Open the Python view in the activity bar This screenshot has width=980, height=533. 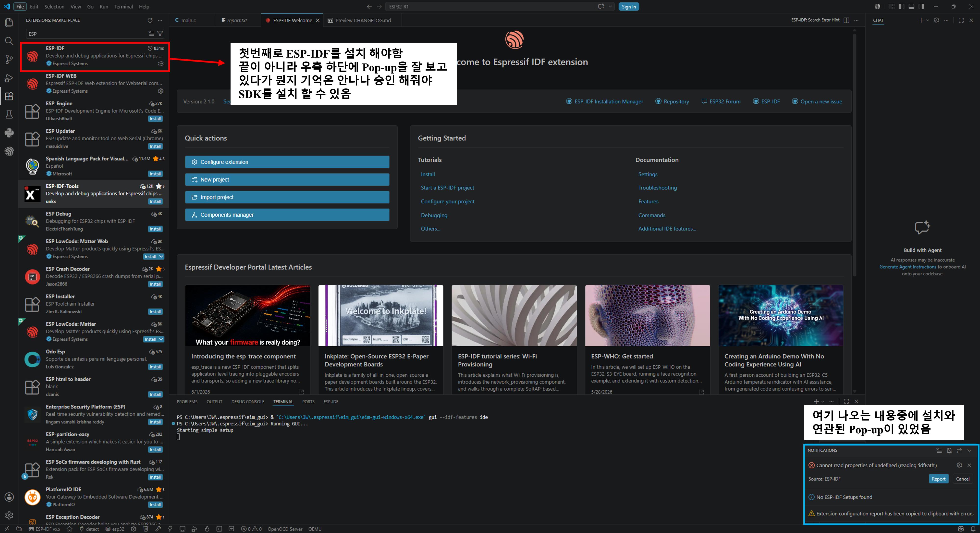coord(9,133)
